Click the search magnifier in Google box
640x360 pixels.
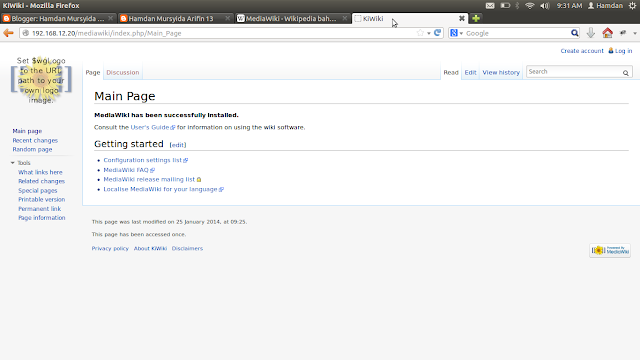pos(575,33)
